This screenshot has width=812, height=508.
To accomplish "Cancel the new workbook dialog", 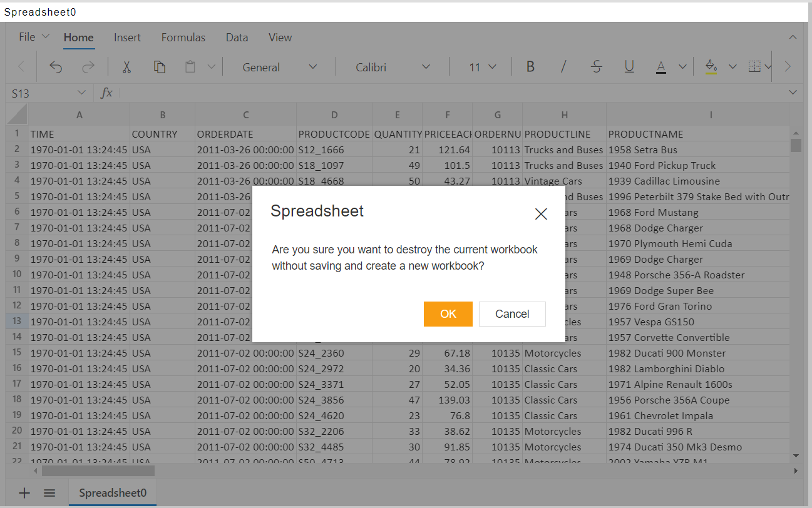I will point(512,314).
